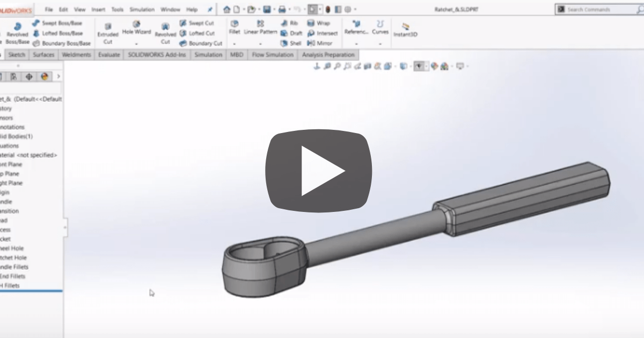644x338 pixels.
Task: Play the SOLIDWORKS ratchet video
Action: point(319,170)
